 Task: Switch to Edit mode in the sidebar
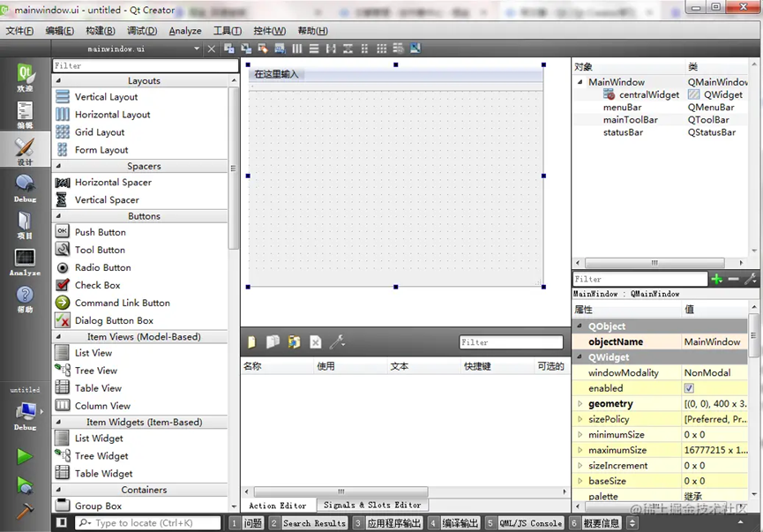[25, 115]
